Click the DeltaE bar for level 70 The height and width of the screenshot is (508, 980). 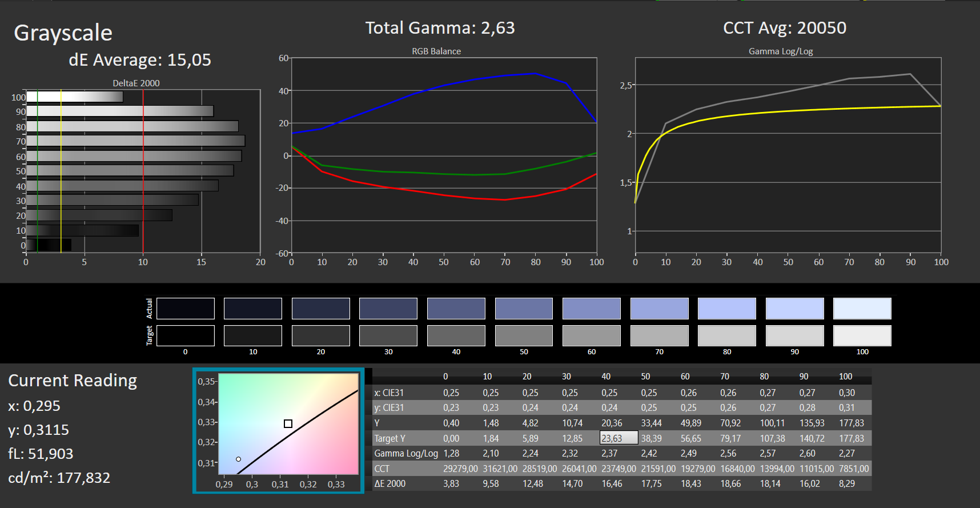(136, 141)
